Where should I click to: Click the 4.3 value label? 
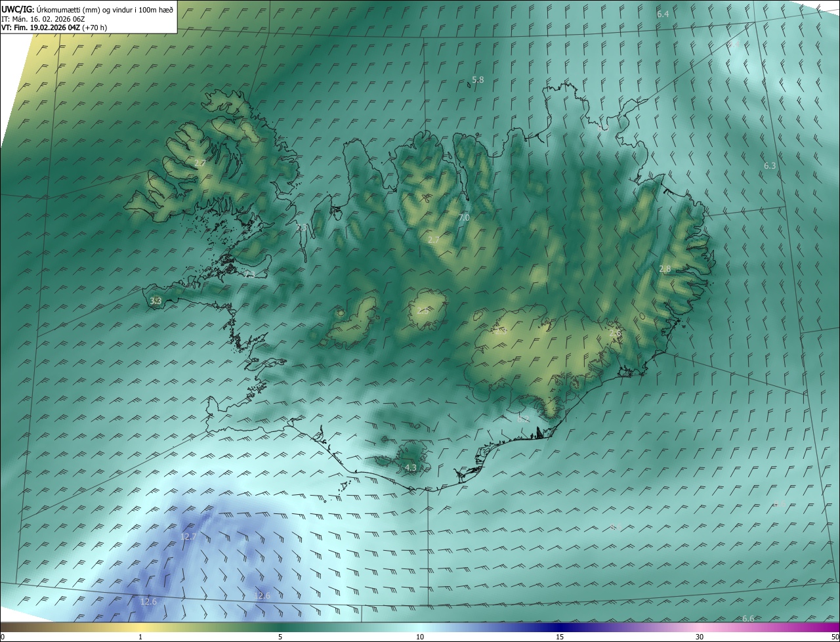[411, 468]
